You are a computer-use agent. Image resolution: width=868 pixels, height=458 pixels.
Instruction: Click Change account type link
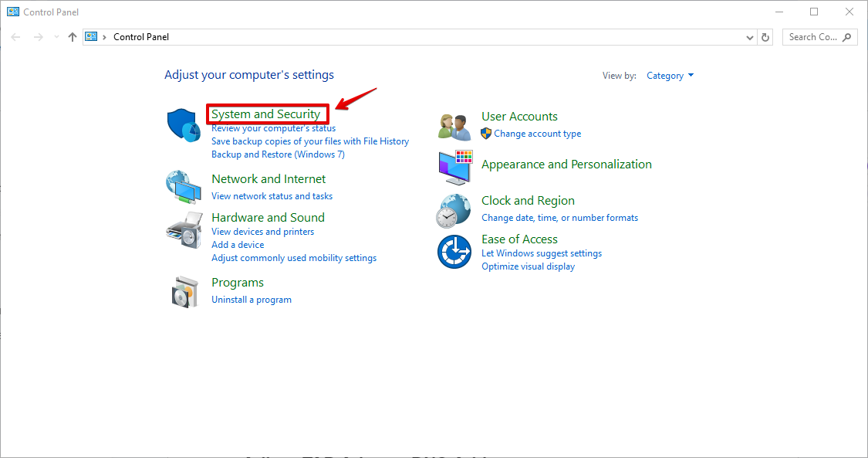pyautogui.click(x=537, y=134)
